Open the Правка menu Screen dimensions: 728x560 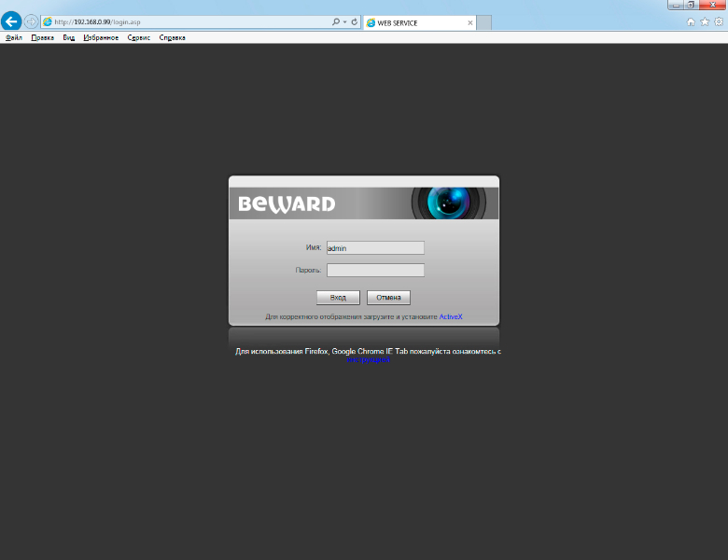pyautogui.click(x=43, y=37)
